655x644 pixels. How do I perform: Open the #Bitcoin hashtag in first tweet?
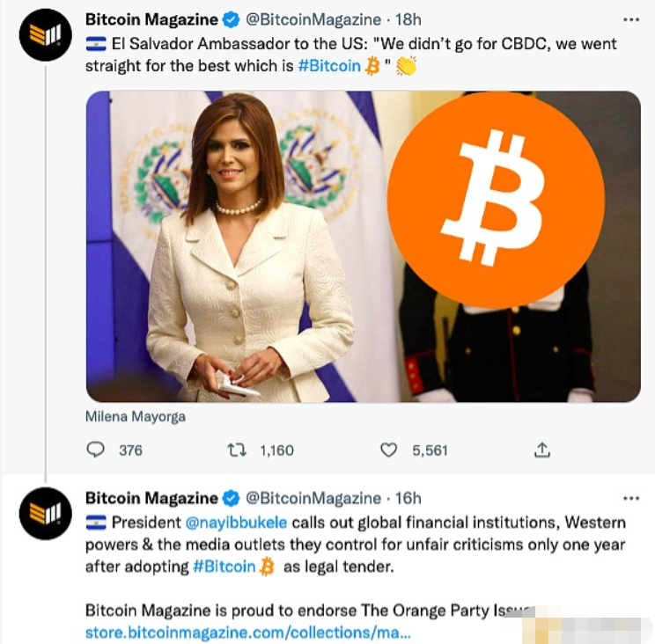(329, 66)
